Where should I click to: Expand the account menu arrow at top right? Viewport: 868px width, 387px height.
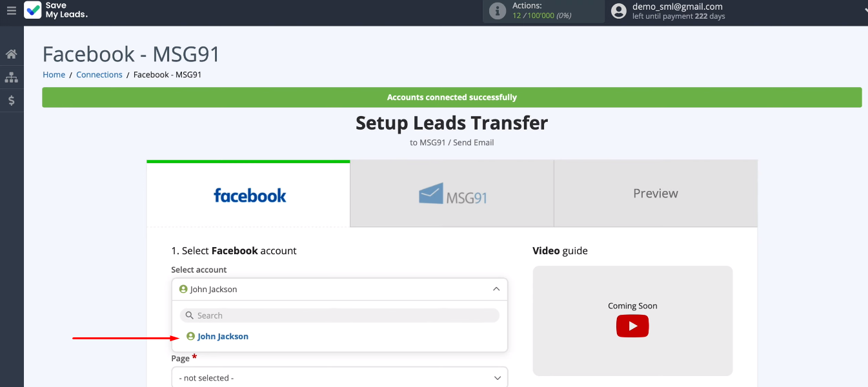865,11
